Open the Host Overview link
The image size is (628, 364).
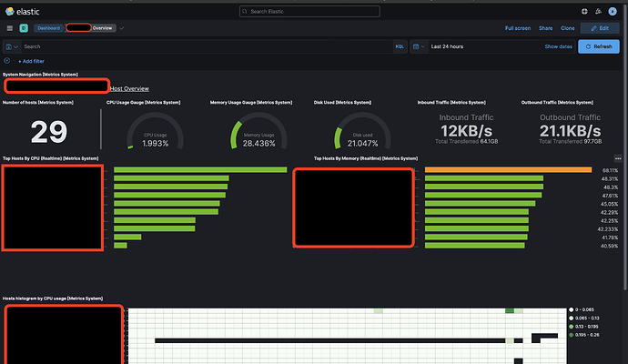[x=129, y=88]
